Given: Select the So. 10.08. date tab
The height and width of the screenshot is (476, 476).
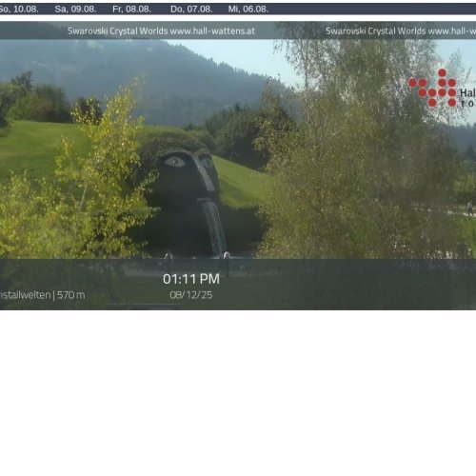Looking at the screenshot, I should [18, 10].
